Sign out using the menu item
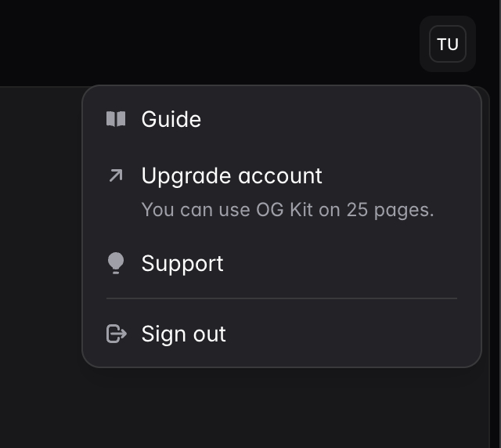Image resolution: width=501 pixels, height=448 pixels. (184, 334)
